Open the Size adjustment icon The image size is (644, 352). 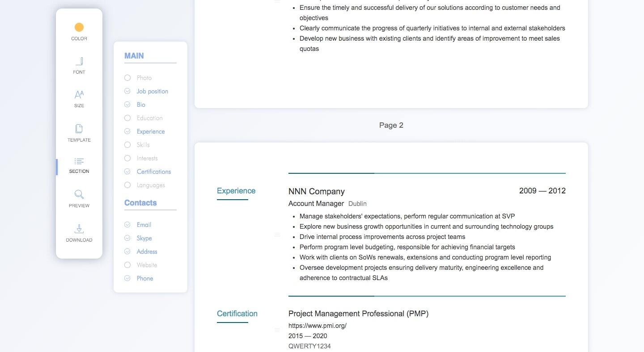click(x=79, y=95)
